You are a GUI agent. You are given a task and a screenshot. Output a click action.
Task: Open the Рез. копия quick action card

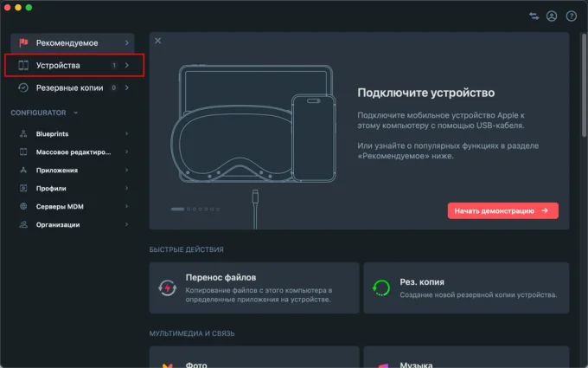click(x=466, y=288)
